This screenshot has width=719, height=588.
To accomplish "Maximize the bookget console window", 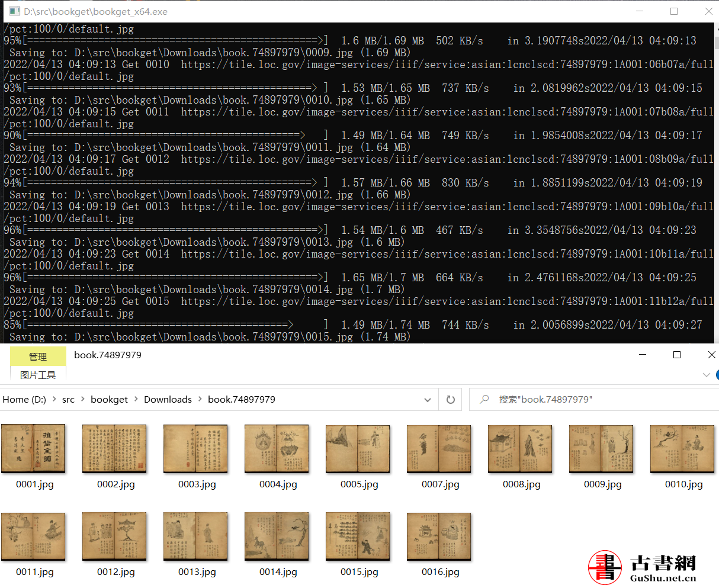I will 674,11.
